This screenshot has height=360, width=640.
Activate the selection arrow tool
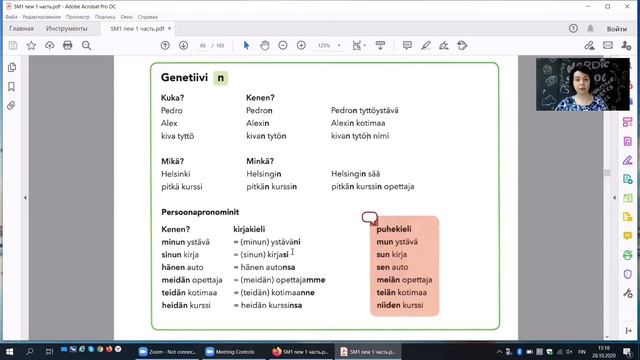pyautogui.click(x=246, y=45)
